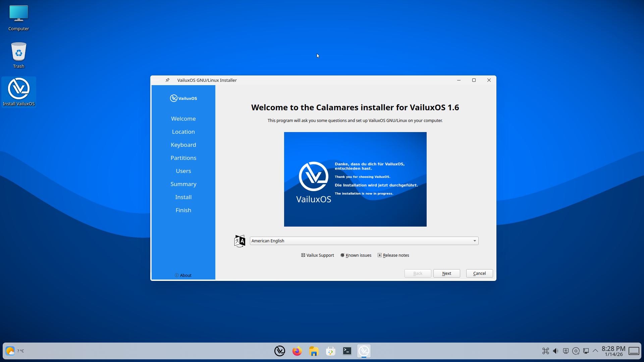Open the Computer icon on the desktop
This screenshot has width=644, height=362.
pos(18,13)
